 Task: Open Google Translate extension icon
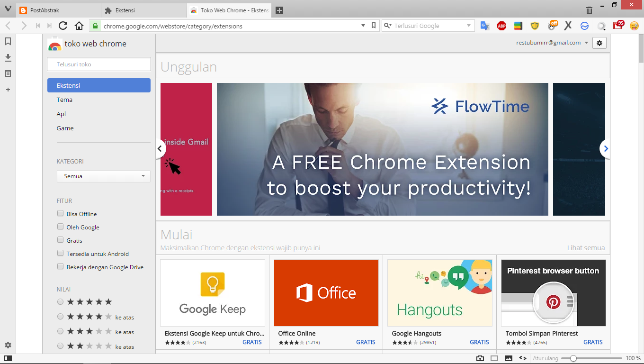[484, 26]
